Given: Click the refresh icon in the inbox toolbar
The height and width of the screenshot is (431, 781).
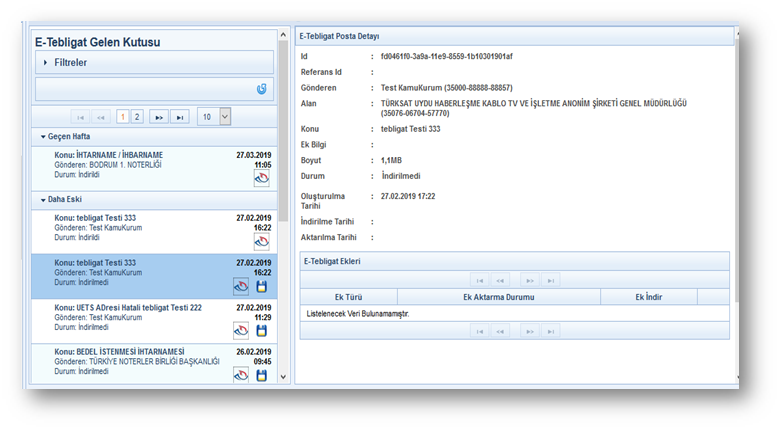Looking at the screenshot, I should tap(262, 89).
